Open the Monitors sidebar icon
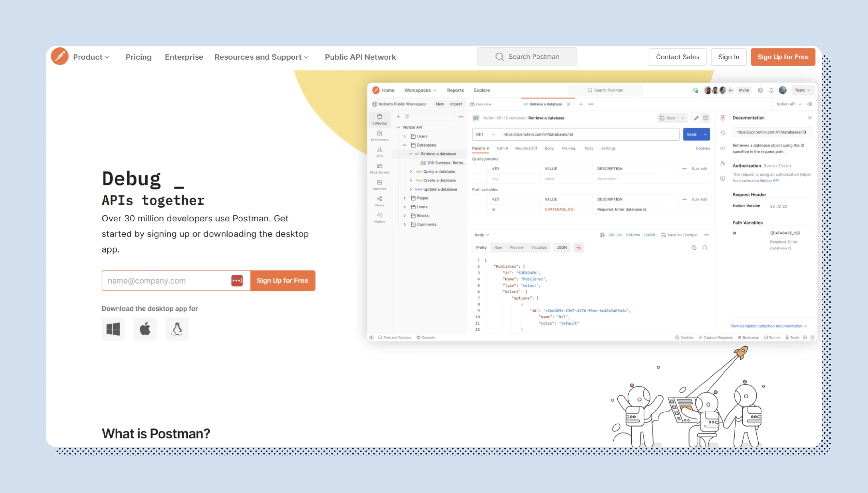The width and height of the screenshot is (868, 493). [379, 185]
